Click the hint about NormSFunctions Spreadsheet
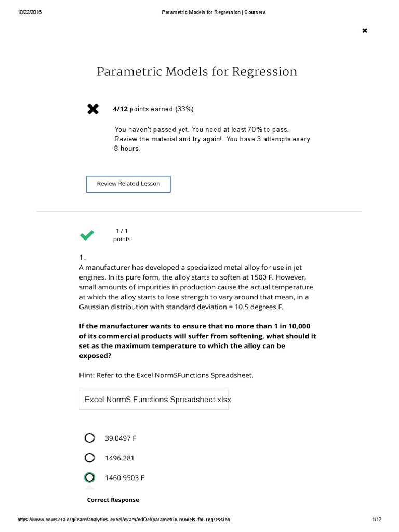This screenshot has width=399, height=532. [x=166, y=375]
